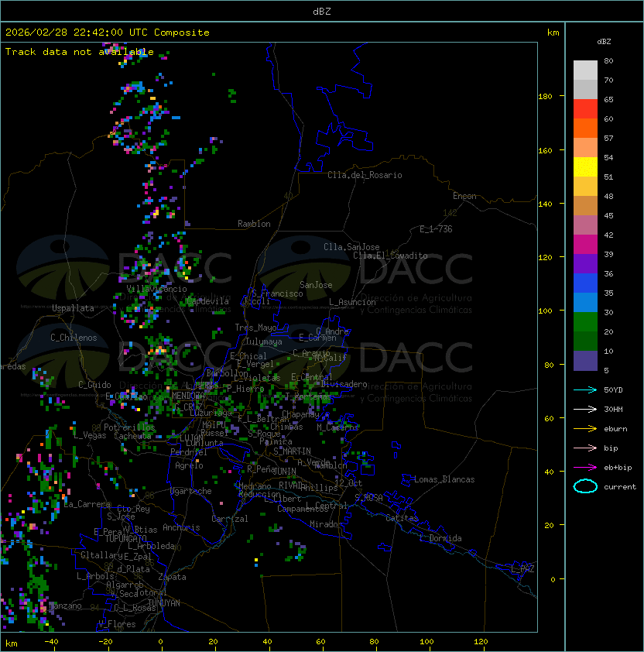Click the 'Track data not available' message

point(80,52)
